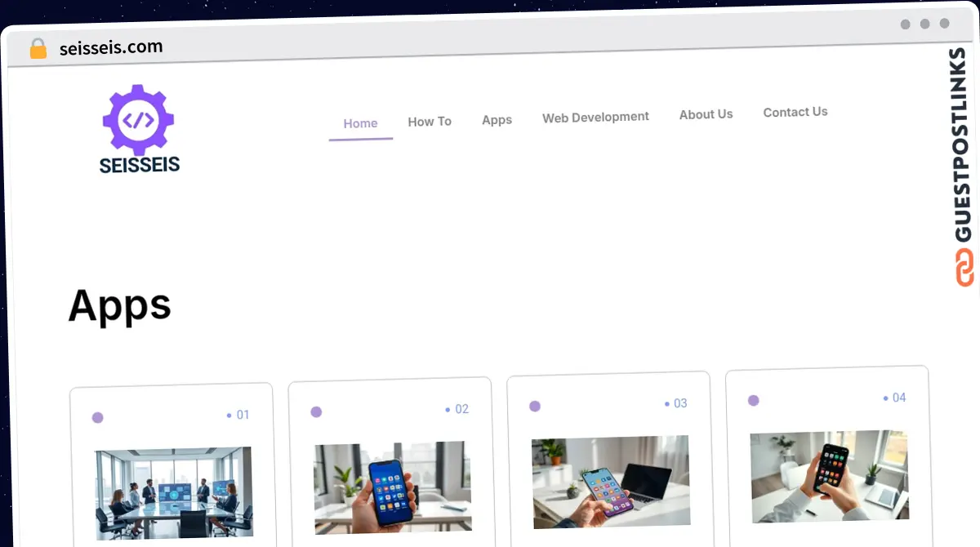Screen dimensions: 980x547
Task: Click the purple dot on card 02
Action: (x=316, y=411)
